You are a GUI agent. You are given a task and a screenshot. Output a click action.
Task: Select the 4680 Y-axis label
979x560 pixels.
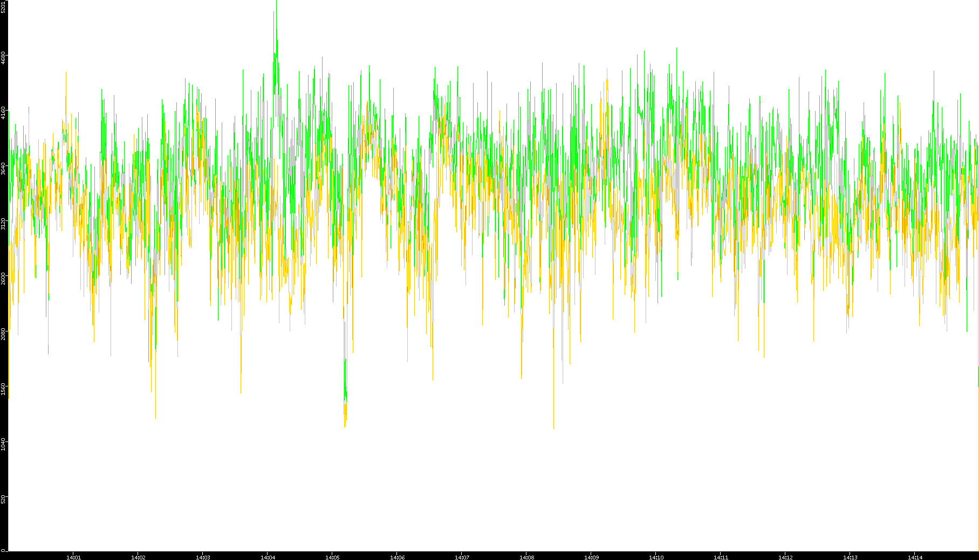click(x=4, y=58)
